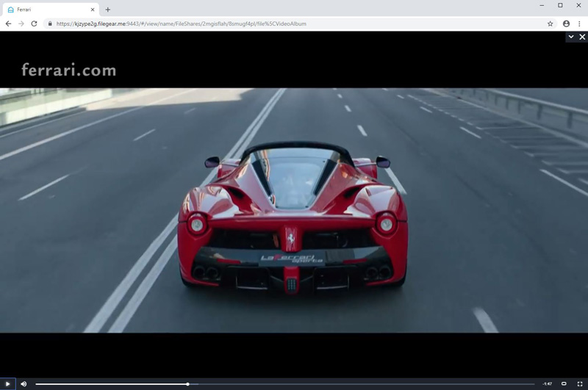Click the video frame showing LaFerrari

[294, 210]
